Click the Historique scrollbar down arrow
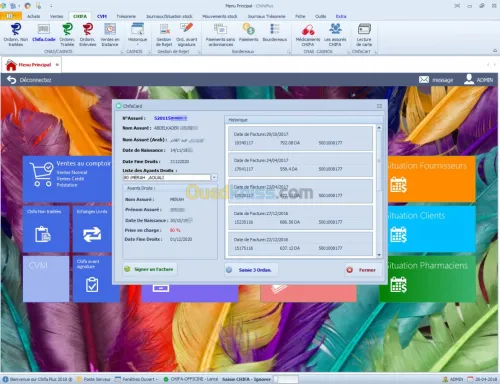The width and height of the screenshot is (500, 384). (x=379, y=255)
